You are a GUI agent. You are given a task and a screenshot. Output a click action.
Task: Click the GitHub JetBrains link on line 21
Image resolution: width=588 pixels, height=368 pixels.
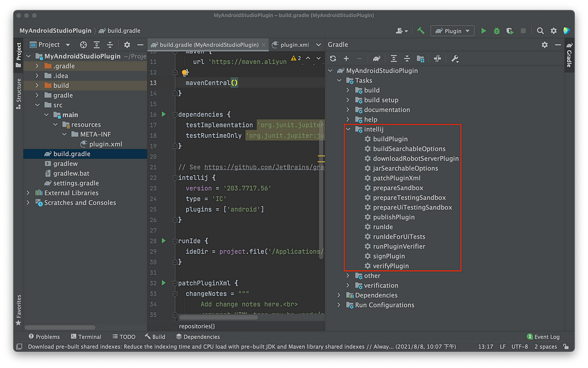[x=264, y=167]
